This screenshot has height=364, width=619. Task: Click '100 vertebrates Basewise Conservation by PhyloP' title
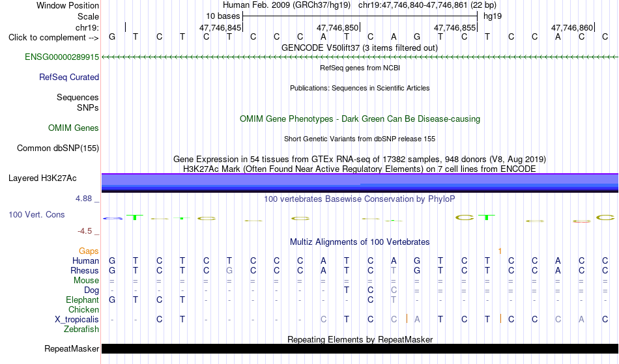click(x=360, y=199)
